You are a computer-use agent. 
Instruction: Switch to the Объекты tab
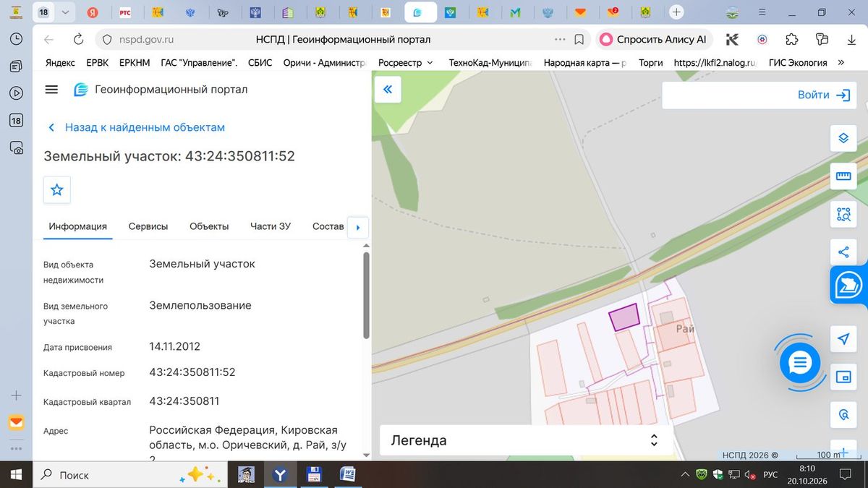point(209,226)
